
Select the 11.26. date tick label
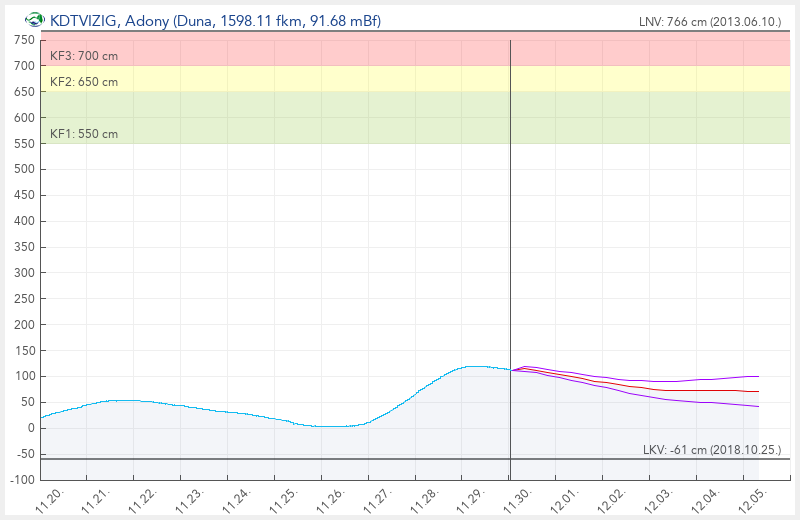click(330, 501)
